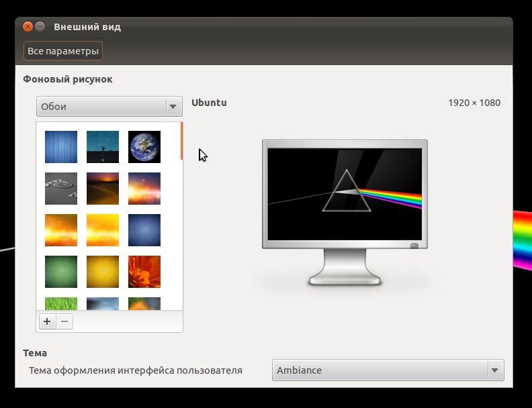The image size is (532, 408).
Task: Select the purple-orange glow wallpaper thumbnail
Action: (x=144, y=189)
